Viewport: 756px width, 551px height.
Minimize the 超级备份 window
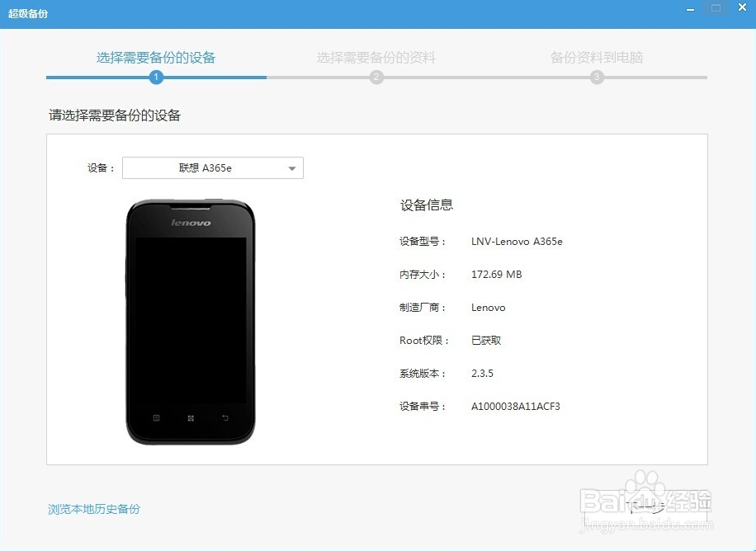coord(691,9)
